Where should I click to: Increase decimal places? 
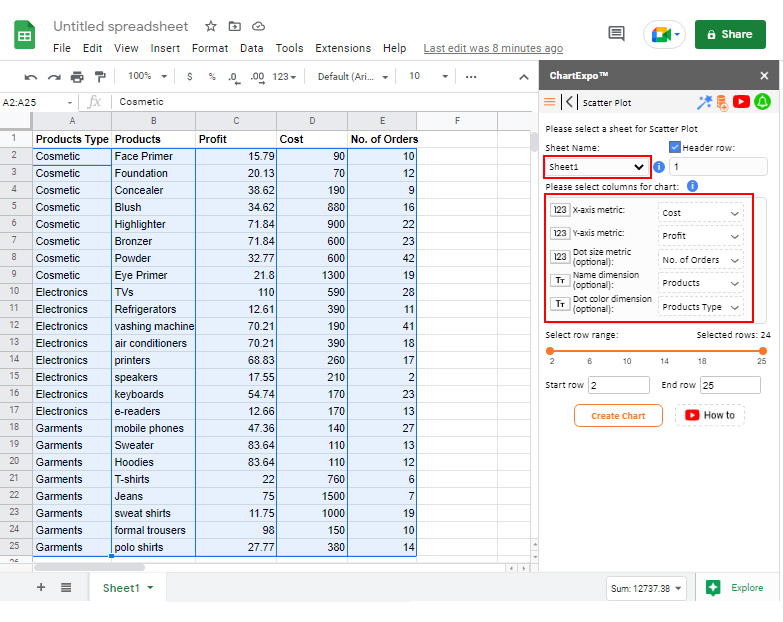pos(258,77)
